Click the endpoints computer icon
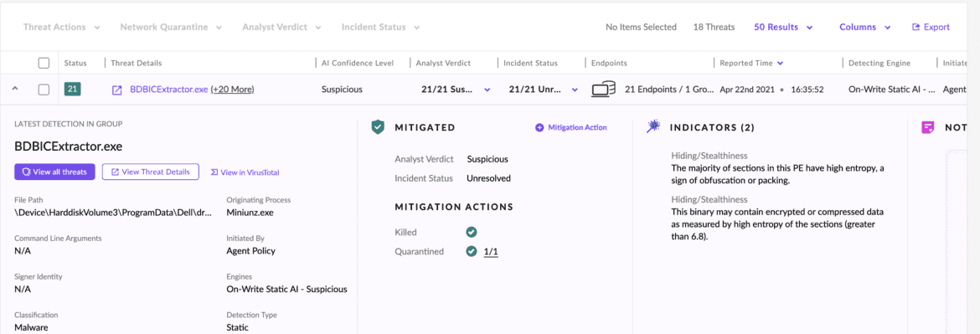Image resolution: width=980 pixels, height=334 pixels. pyautogui.click(x=604, y=90)
